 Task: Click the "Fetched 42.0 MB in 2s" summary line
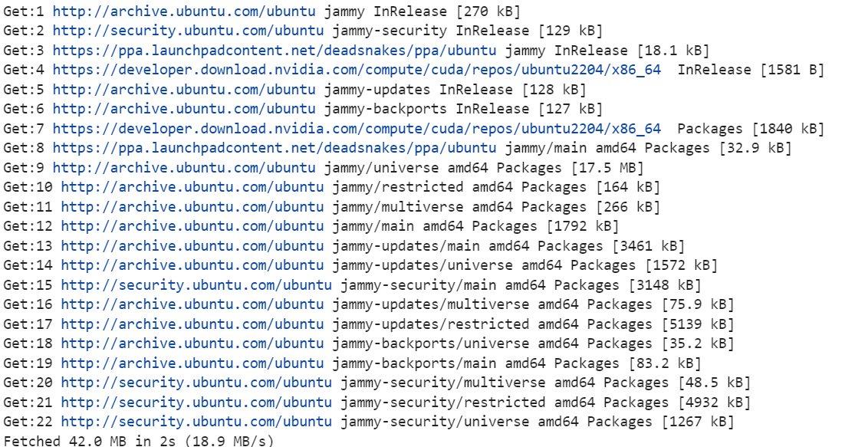click(x=138, y=441)
